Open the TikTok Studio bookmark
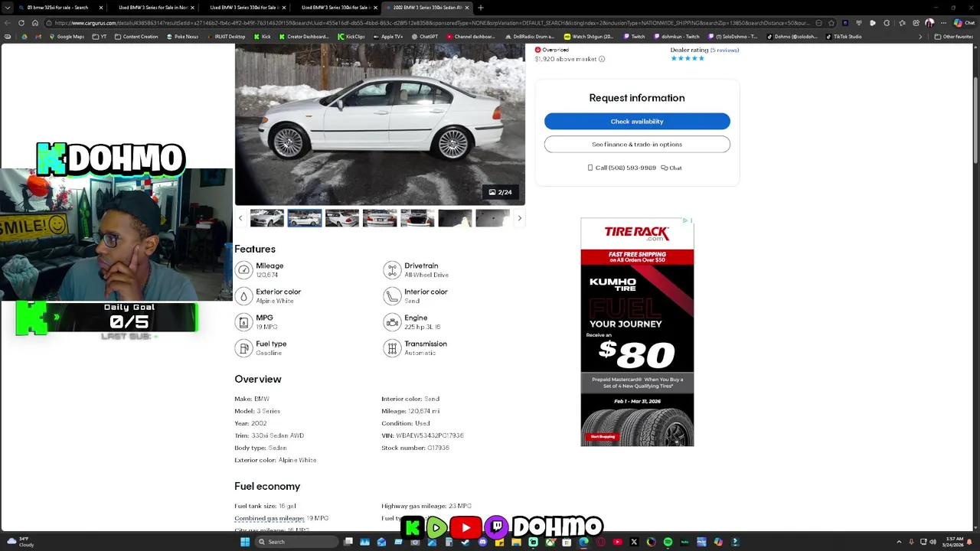The image size is (980, 551). point(844,37)
